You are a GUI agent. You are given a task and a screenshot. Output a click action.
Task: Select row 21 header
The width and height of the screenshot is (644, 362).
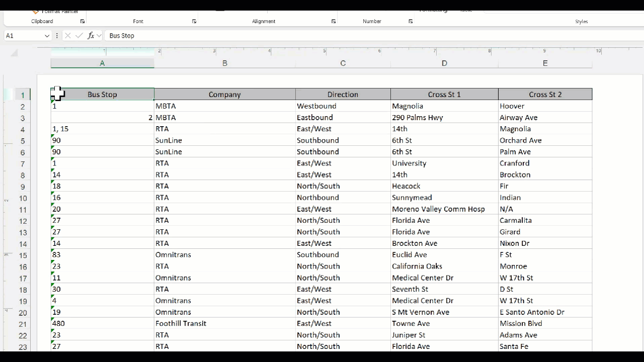23,324
